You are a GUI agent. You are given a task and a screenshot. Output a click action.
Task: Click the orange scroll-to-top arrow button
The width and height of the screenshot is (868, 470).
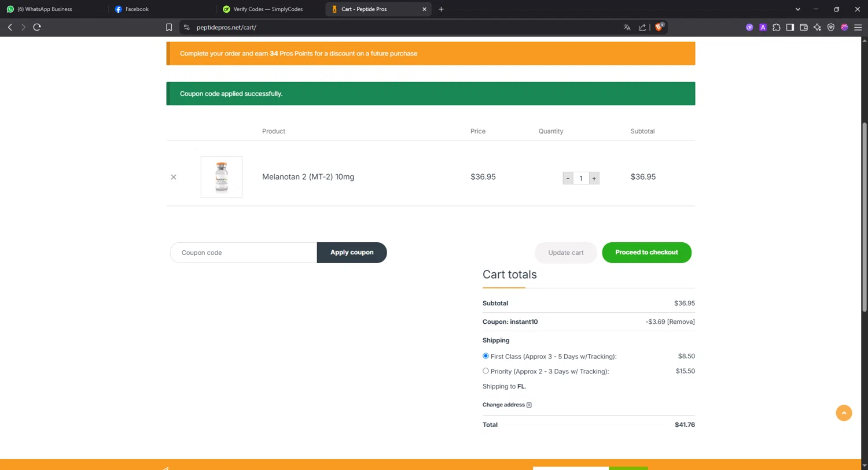844,413
